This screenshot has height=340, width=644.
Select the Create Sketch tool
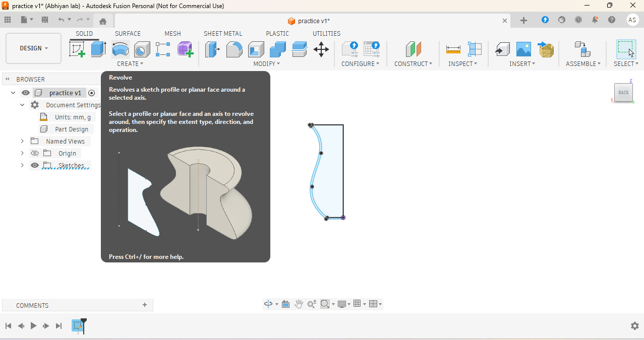pyautogui.click(x=77, y=49)
